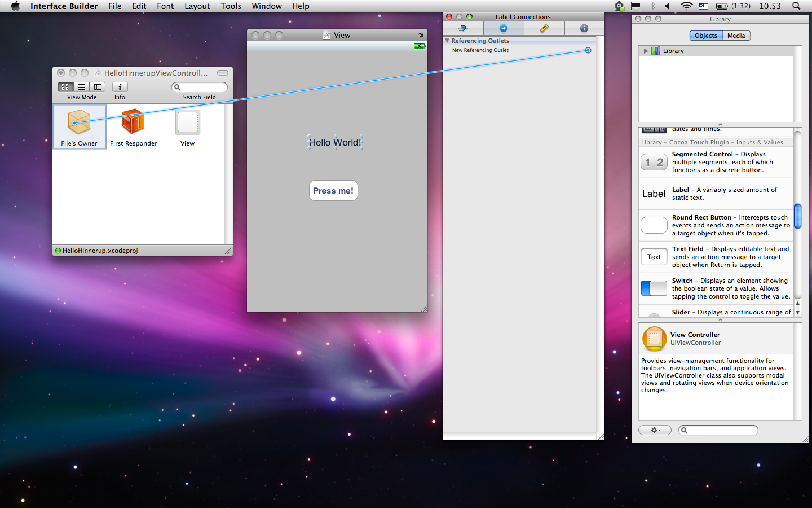Click the HelloHinnerup.xcodeproj status text
The height and width of the screenshot is (508, 812).
pos(100,251)
